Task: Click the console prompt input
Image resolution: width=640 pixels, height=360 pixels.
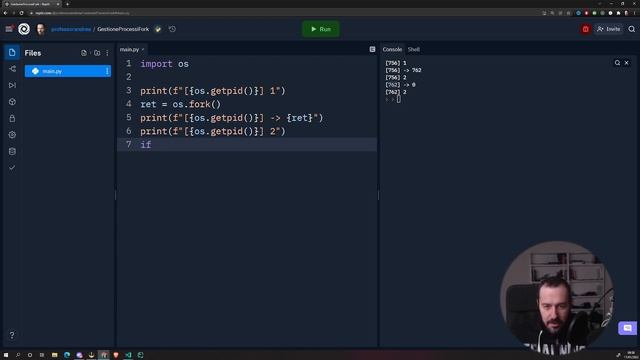Action: click(x=399, y=99)
